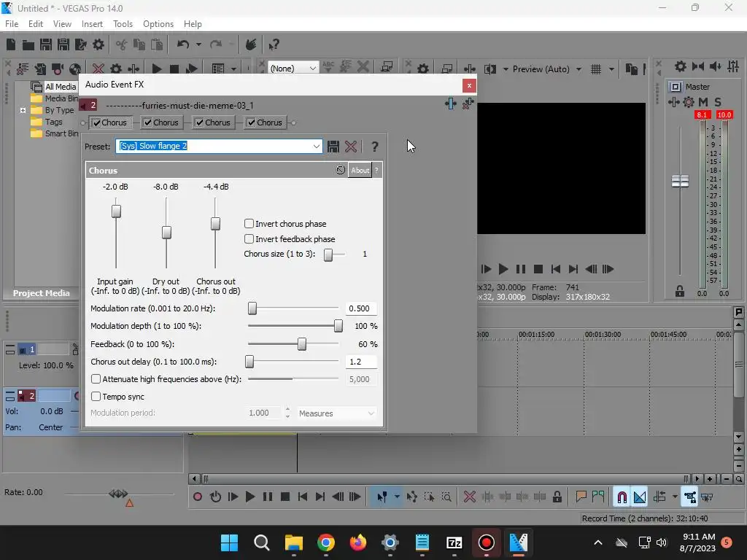Select the Project Media tab
Image resolution: width=747 pixels, height=560 pixels.
pos(41,293)
